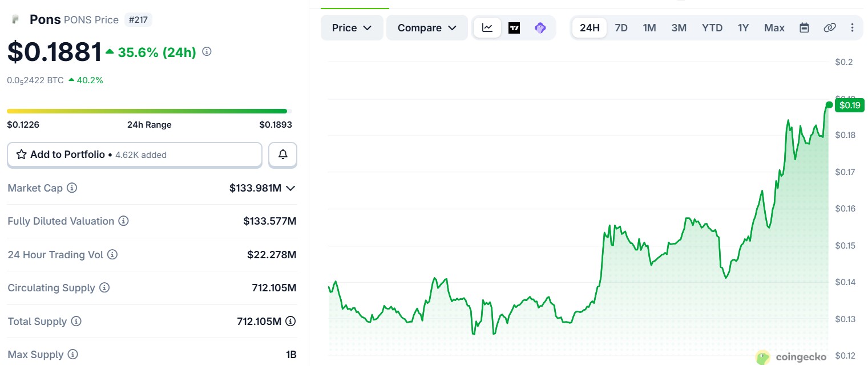Click the $0.15 y-axis label
868x366 pixels.
click(846, 246)
